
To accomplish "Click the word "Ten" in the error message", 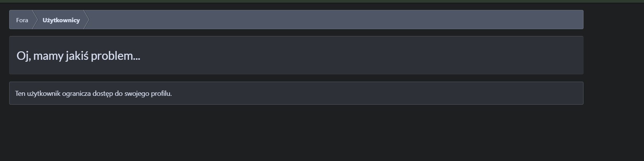I will pos(20,94).
